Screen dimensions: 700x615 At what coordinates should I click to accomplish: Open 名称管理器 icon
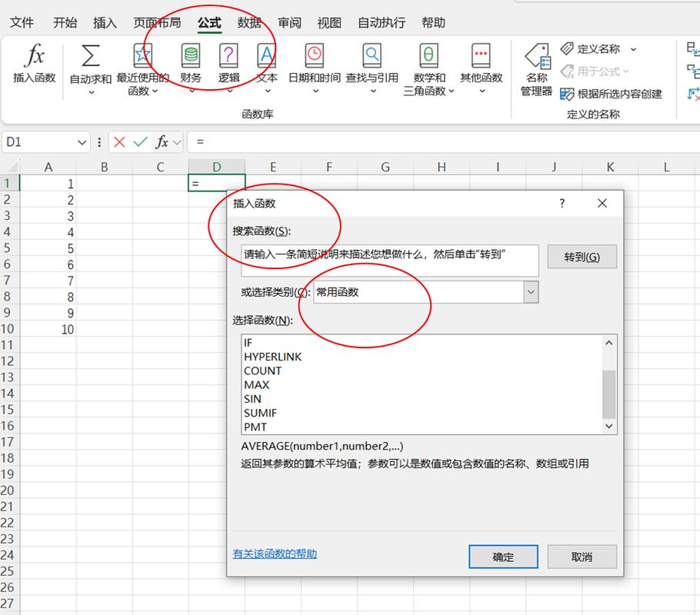tap(536, 56)
